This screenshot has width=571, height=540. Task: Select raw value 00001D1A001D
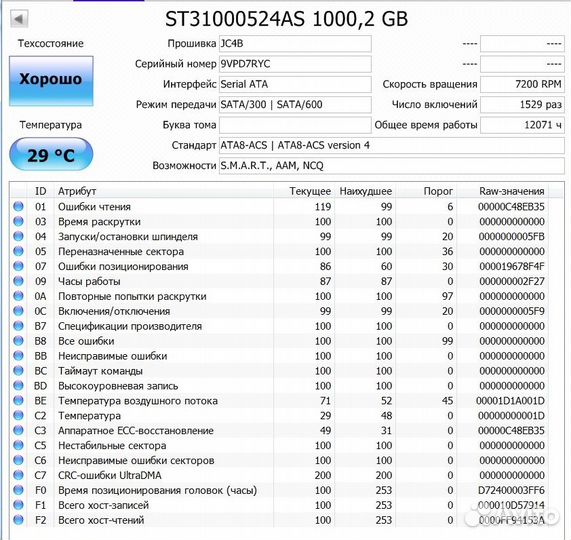pyautogui.click(x=510, y=401)
